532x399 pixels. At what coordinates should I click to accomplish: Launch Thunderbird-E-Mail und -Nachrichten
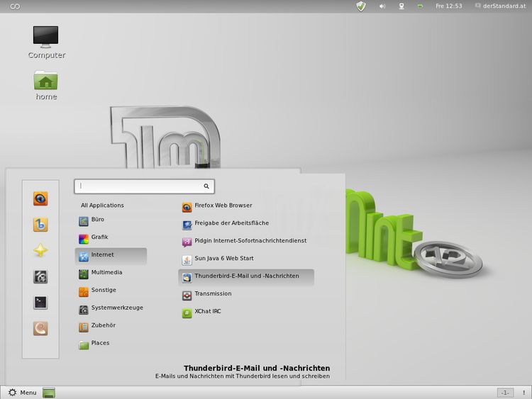pos(246,276)
